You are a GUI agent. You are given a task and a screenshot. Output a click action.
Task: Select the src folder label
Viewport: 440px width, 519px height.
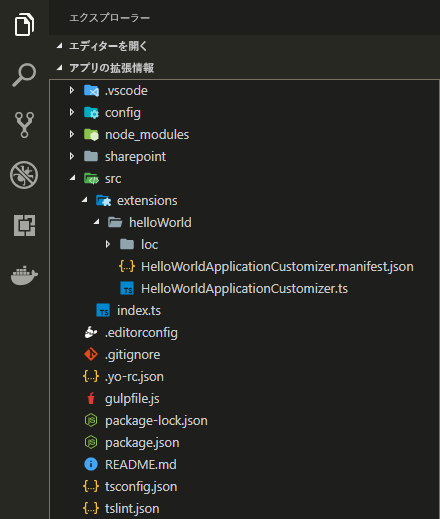[113, 179]
